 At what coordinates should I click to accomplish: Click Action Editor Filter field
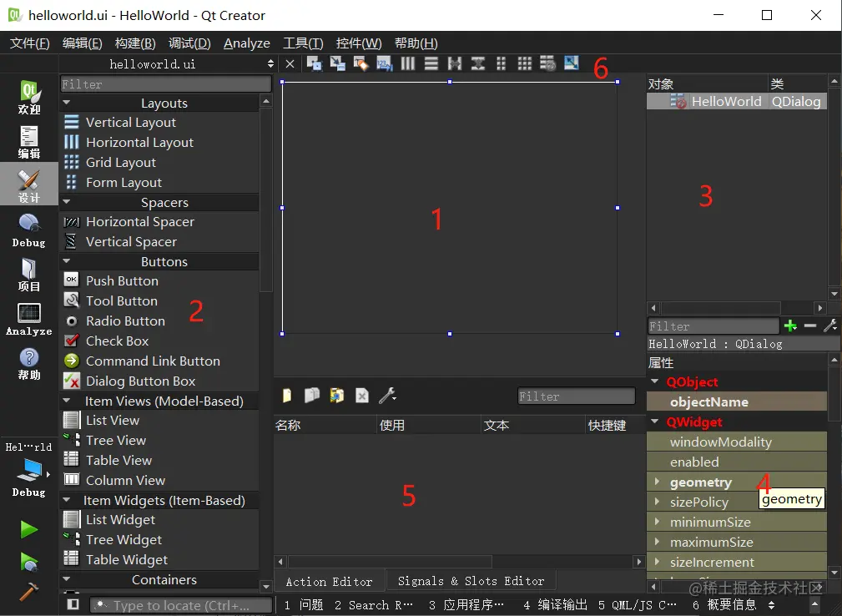576,396
